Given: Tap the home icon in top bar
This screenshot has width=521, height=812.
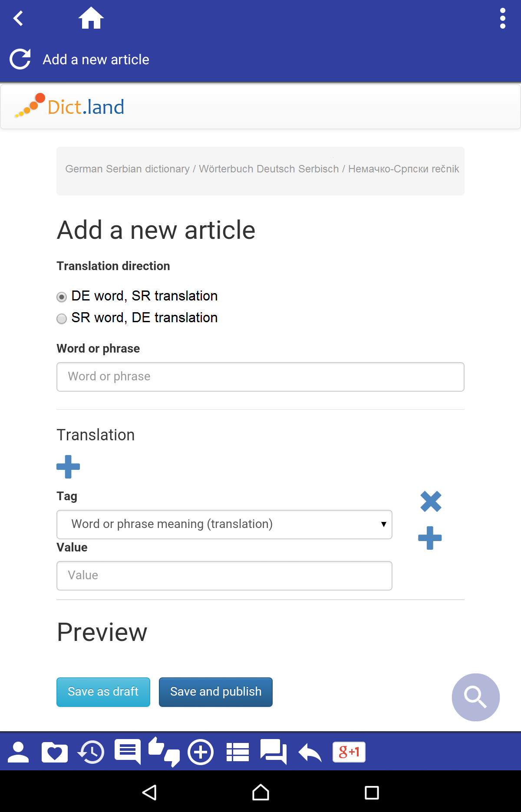Looking at the screenshot, I should pyautogui.click(x=91, y=19).
